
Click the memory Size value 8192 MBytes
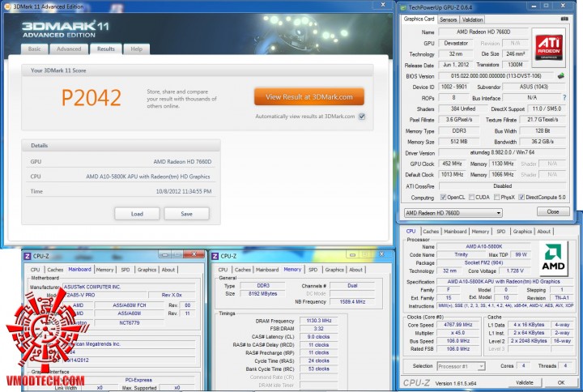[x=262, y=293]
